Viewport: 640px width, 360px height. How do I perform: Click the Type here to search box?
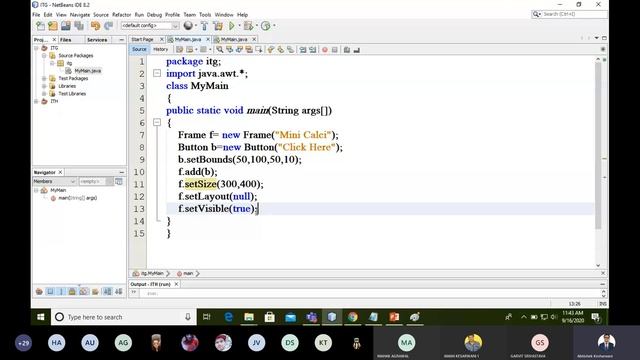124,317
